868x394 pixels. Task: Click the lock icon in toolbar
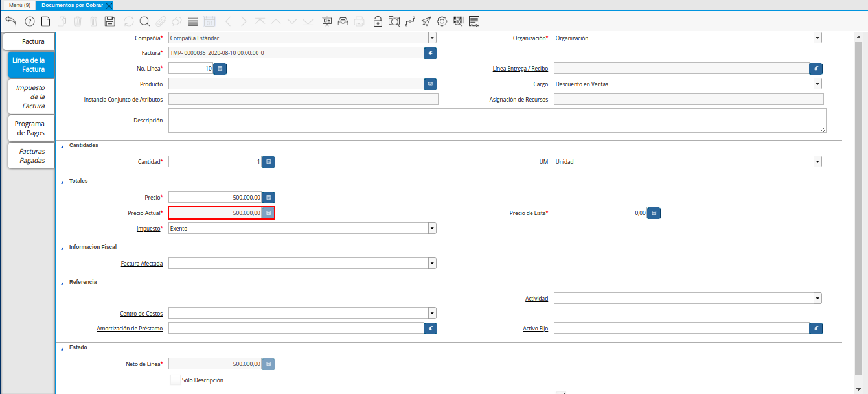pos(378,21)
